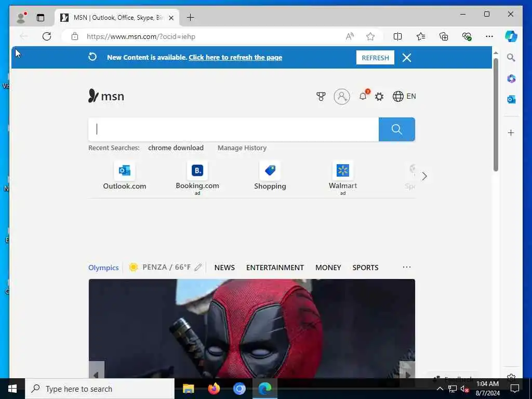Image resolution: width=532 pixels, height=399 pixels.
Task: Select recent search 'chrome download'
Action: pyautogui.click(x=176, y=148)
